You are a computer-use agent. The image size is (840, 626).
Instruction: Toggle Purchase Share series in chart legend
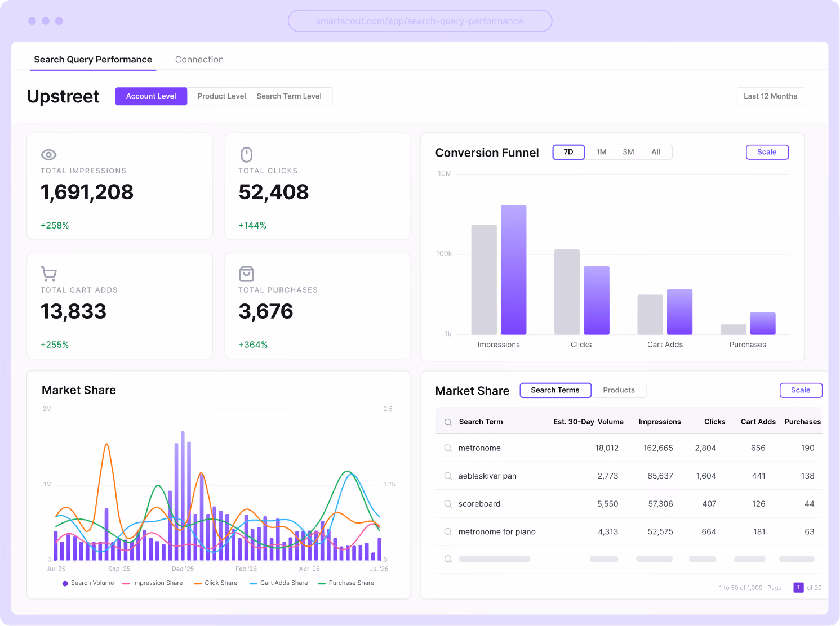346,583
